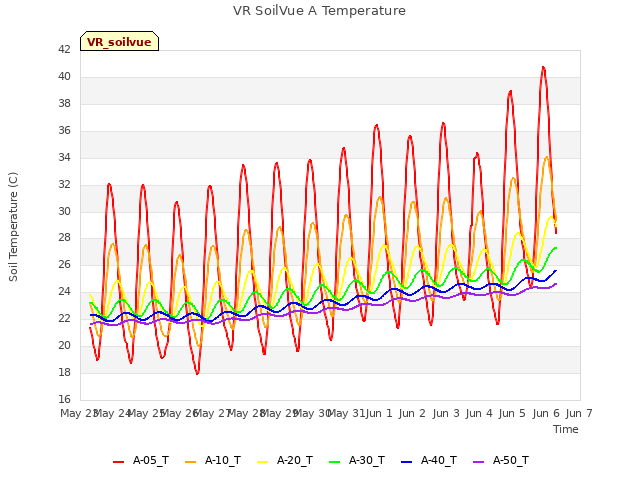640x480 pixels.
Task: Click the Time axis label
Action: [566, 429]
